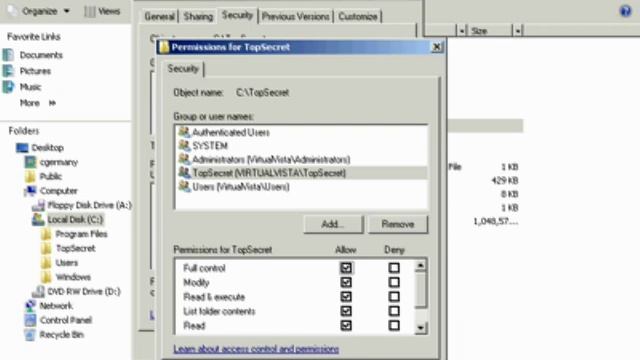Switch to the Previous Versions tab
Image resolution: width=640 pixels, height=360 pixels.
pos(296,16)
